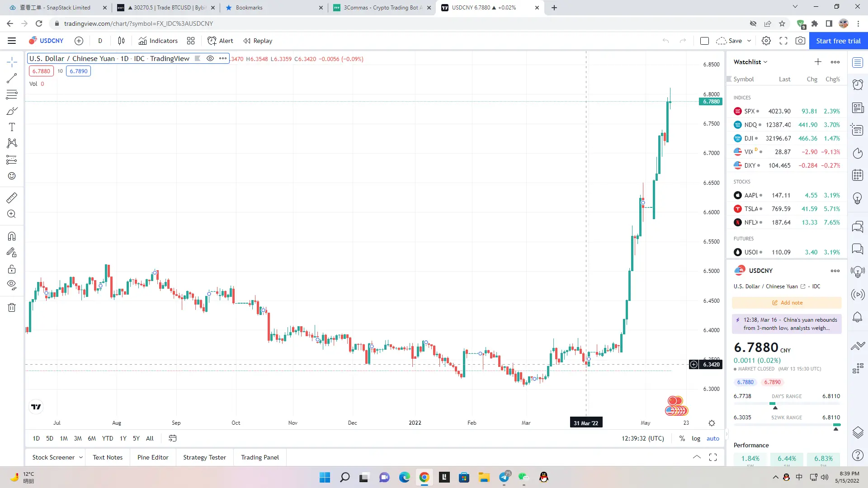868x488 pixels.
Task: Toggle auto scale on price axis
Action: 713,438
